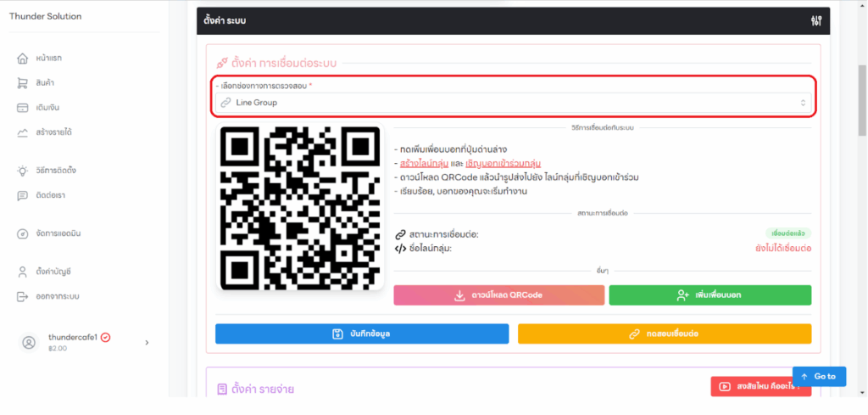Viewport: 868px width, 415px height.
Task: Click the logout icon for ออกจากระบบ
Action: pyautogui.click(x=23, y=296)
